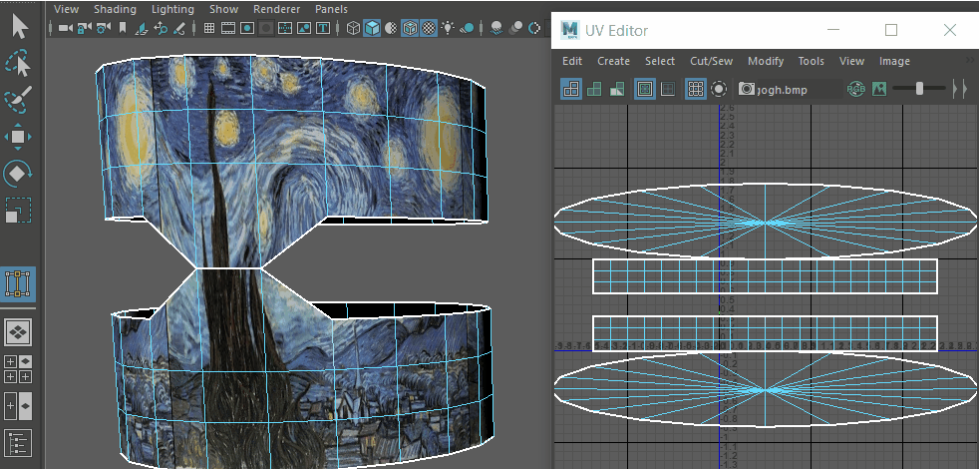Toggle textured display in viewport
This screenshot has height=469, width=980.
click(430, 29)
